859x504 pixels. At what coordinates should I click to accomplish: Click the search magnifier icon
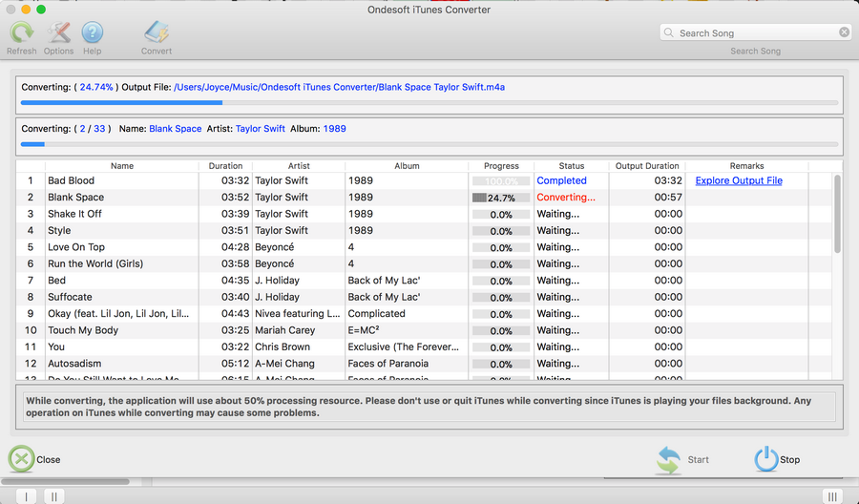pyautogui.click(x=668, y=32)
